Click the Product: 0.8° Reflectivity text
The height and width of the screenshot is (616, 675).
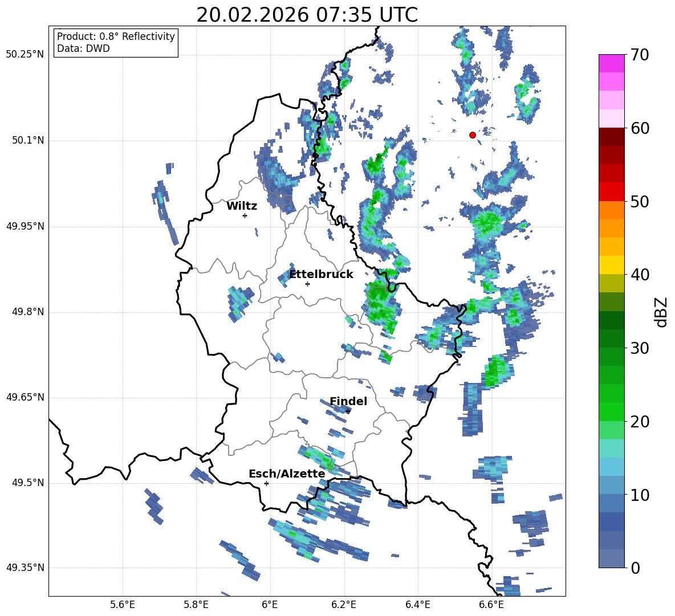[116, 36]
